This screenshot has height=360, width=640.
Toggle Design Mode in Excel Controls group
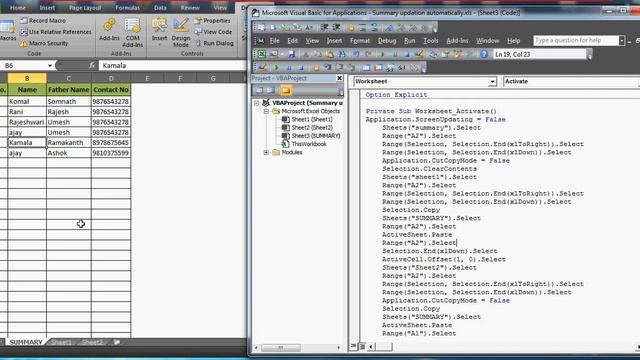pos(181,33)
